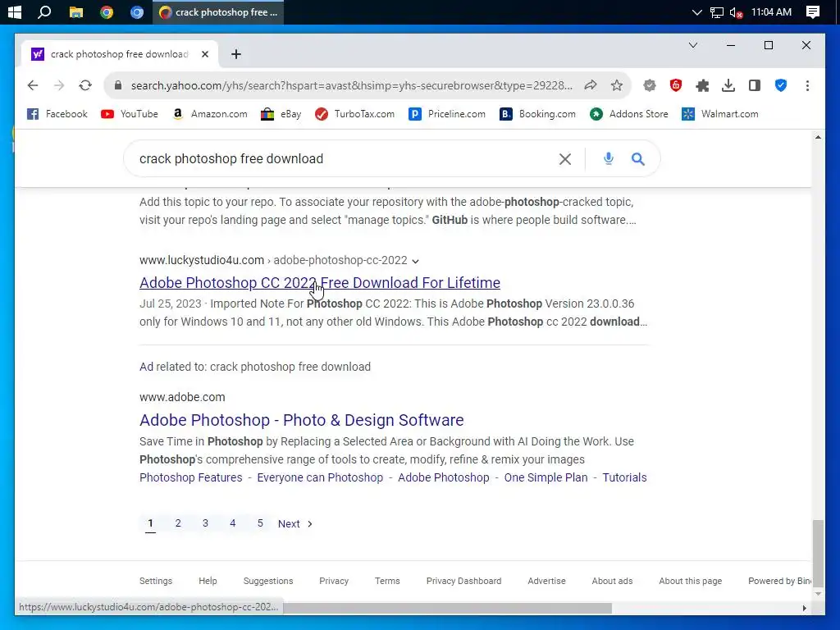Open the Booking.com bookmark

(x=538, y=114)
